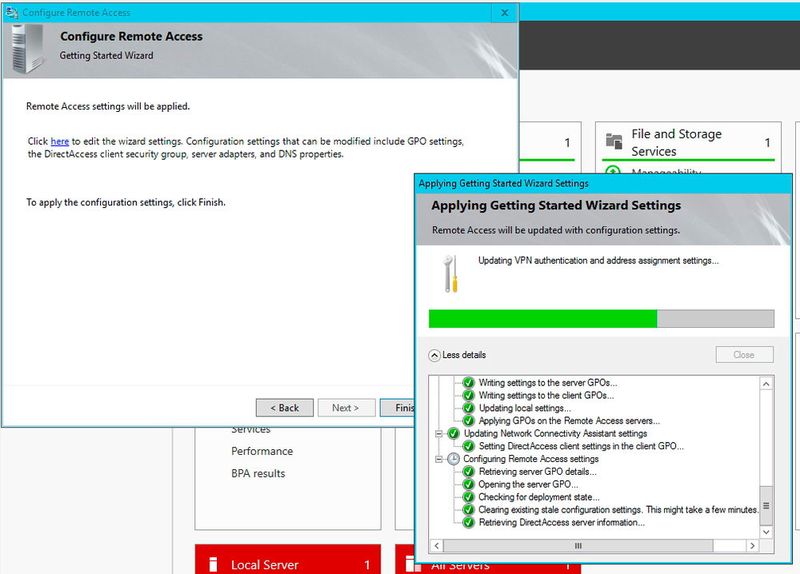Click the Finish button in the wizard

pyautogui.click(x=397, y=408)
